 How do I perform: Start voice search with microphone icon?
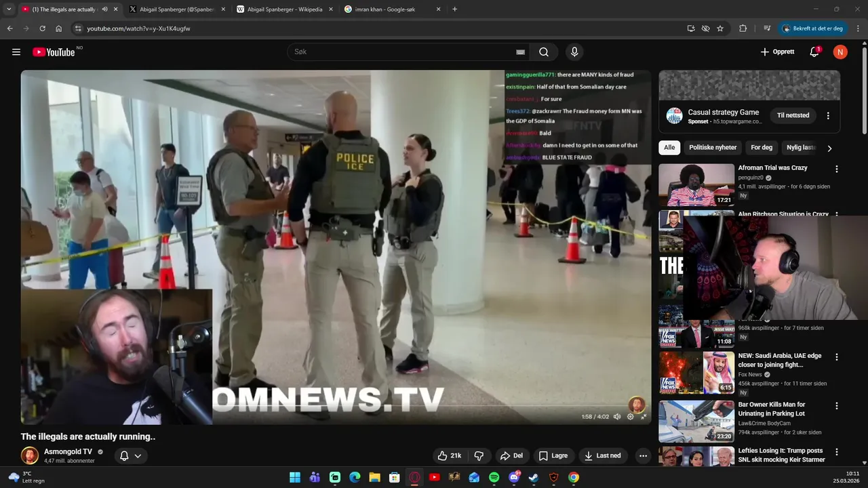click(x=574, y=52)
